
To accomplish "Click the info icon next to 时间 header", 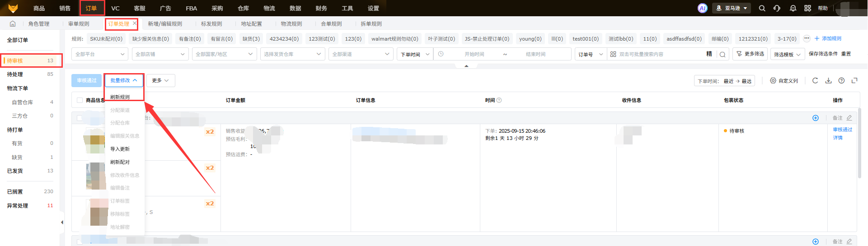I will coord(499,100).
